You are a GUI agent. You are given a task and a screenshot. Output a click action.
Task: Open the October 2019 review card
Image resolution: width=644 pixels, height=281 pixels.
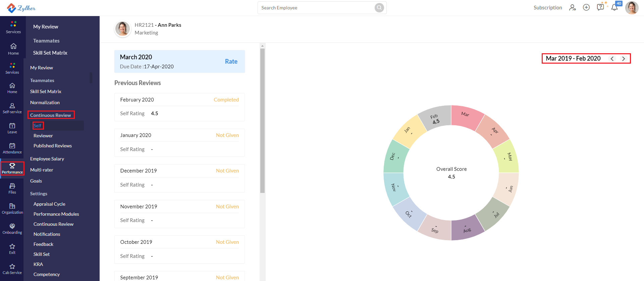[179, 250]
